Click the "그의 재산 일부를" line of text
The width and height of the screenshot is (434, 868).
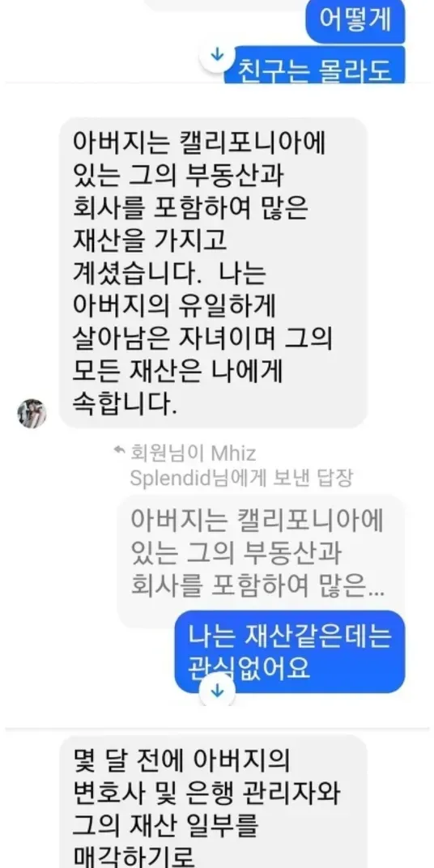click(165, 827)
